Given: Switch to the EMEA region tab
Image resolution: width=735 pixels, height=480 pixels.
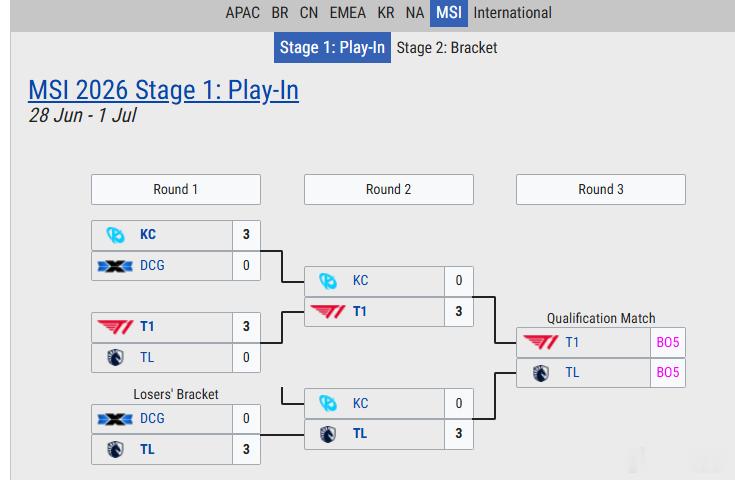Looking at the screenshot, I should click(x=347, y=13).
